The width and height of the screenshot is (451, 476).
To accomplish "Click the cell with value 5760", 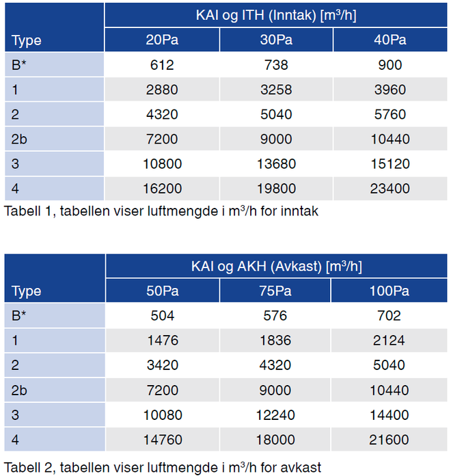I will 389,114.
